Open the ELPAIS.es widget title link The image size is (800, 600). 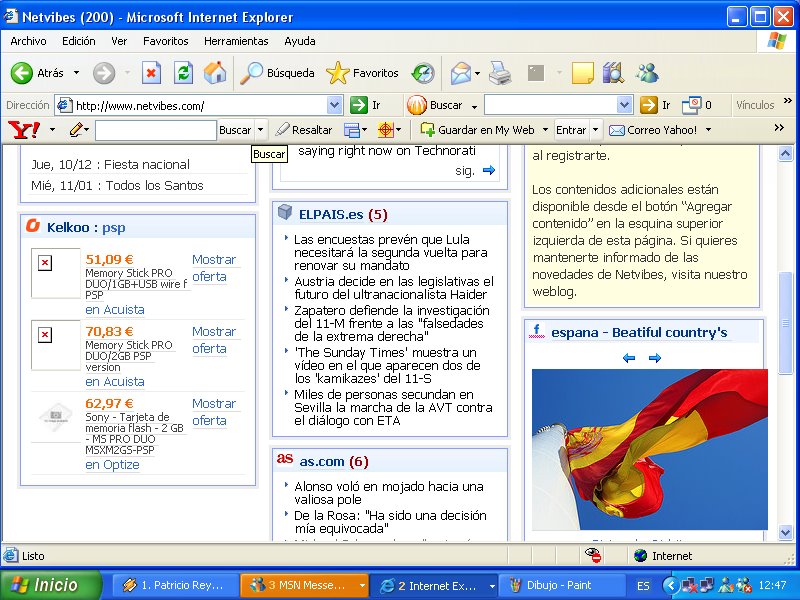click(331, 215)
